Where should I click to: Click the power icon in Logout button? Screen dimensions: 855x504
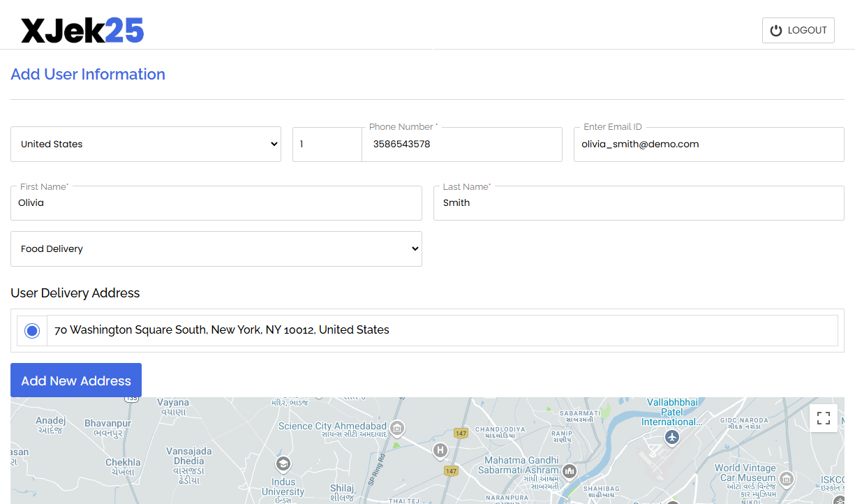point(775,30)
